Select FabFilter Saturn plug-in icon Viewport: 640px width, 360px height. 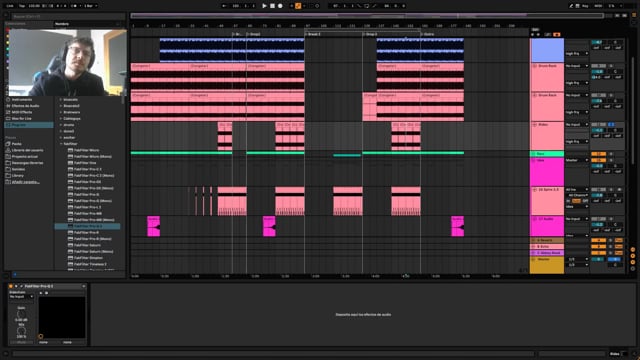[70, 245]
